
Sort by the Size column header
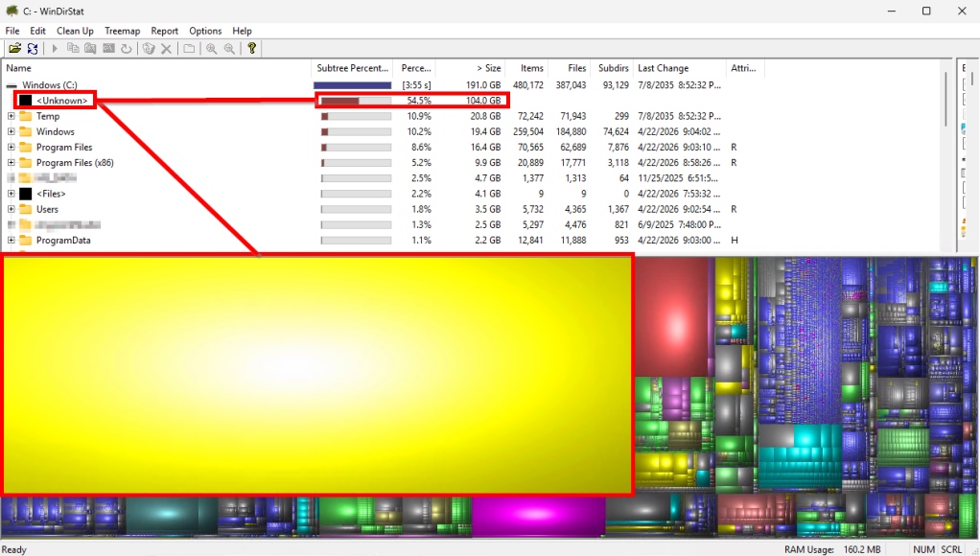[488, 68]
